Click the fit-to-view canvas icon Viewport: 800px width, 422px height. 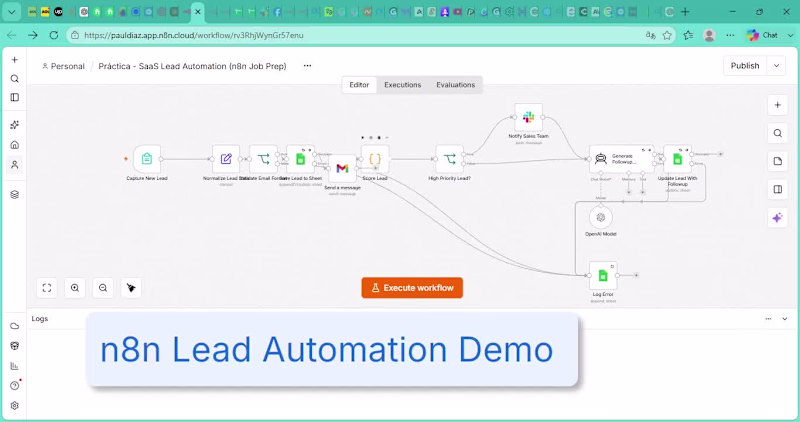tap(47, 288)
